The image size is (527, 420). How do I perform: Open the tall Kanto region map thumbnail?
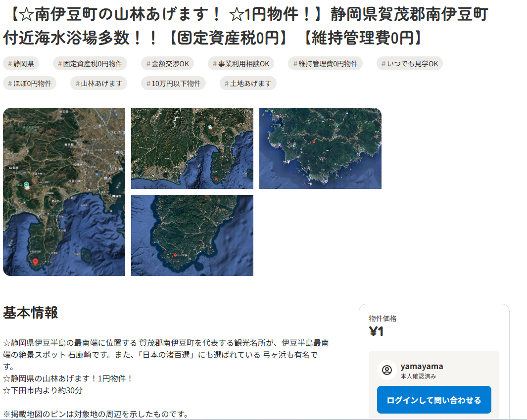64,192
